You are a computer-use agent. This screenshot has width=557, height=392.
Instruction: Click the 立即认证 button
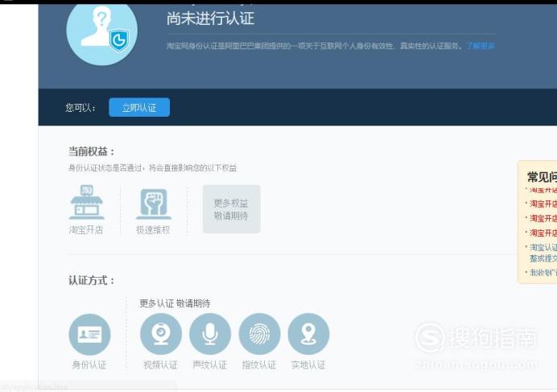click(139, 107)
